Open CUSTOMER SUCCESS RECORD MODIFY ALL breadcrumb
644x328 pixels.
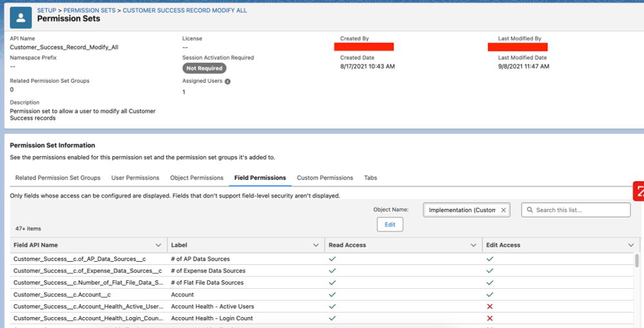coord(185,10)
